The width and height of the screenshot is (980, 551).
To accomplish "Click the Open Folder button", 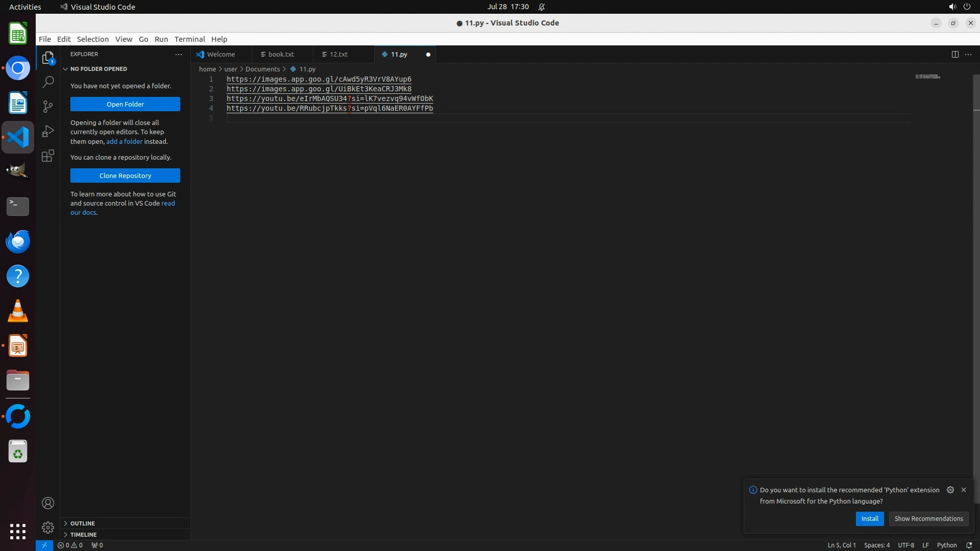I will (125, 104).
